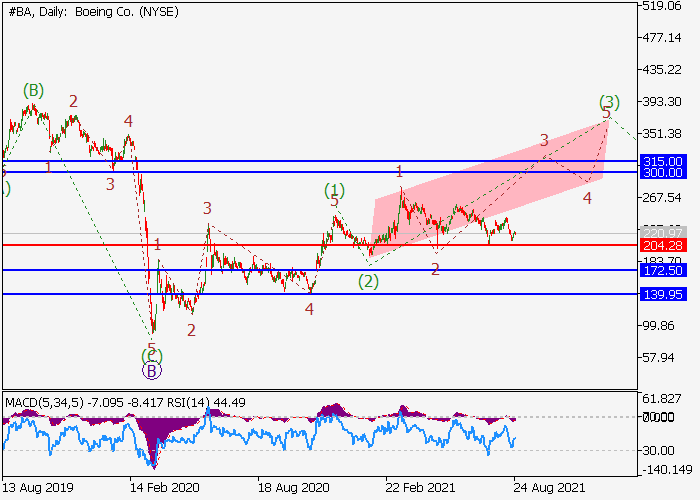700x500 pixels.
Task: Click the 57.94 price axis value
Action: point(658,358)
